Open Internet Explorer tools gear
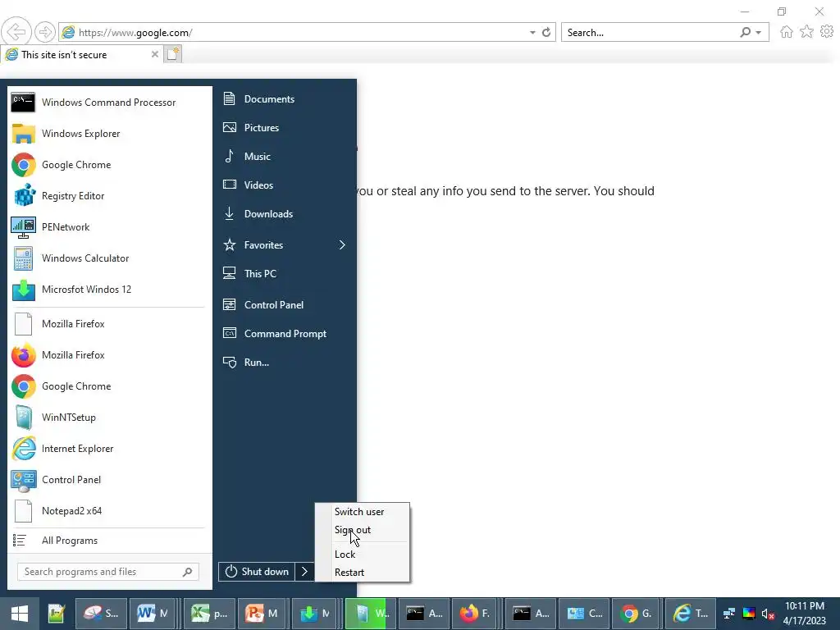Viewport: 840px width, 630px height. tap(827, 32)
